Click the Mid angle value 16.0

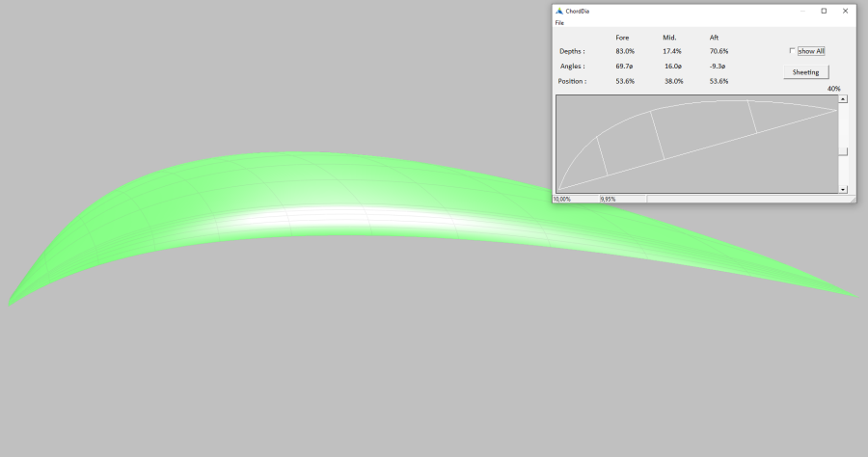[x=673, y=67]
